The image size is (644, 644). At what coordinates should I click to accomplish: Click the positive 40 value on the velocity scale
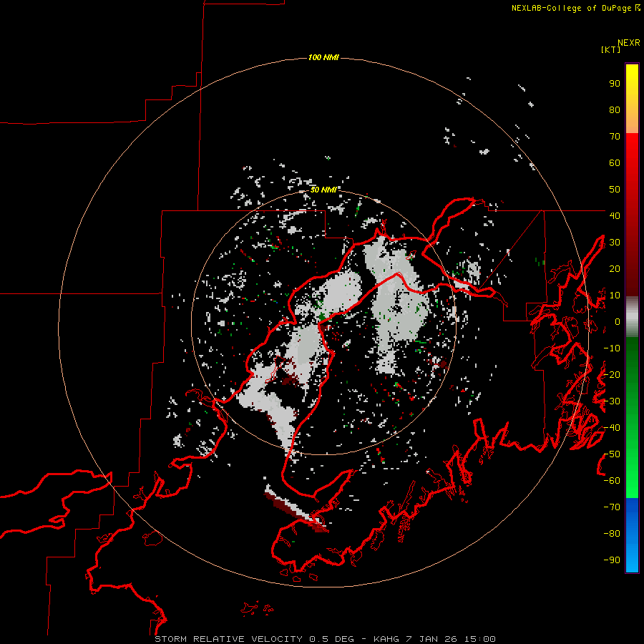(615, 216)
